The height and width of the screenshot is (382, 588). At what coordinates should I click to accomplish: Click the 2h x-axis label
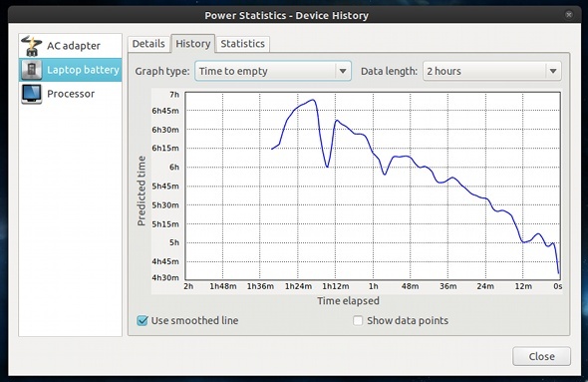pos(188,286)
